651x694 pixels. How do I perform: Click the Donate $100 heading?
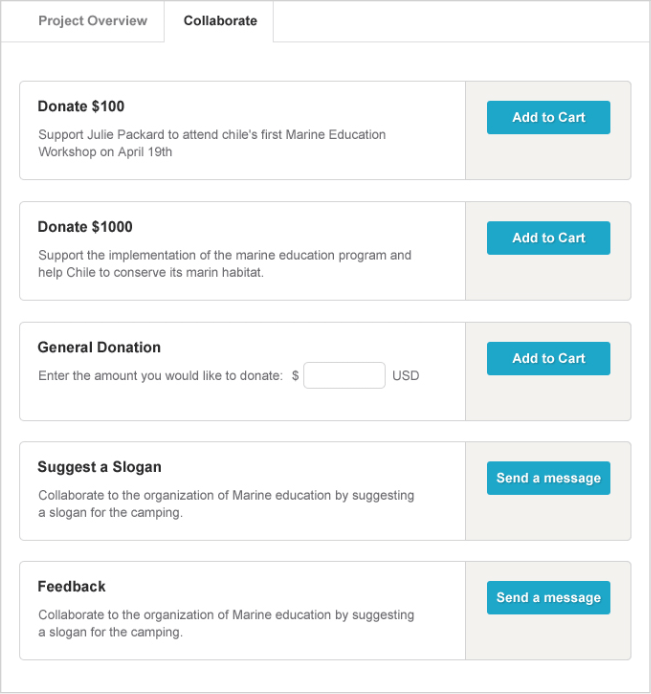[x=81, y=106]
